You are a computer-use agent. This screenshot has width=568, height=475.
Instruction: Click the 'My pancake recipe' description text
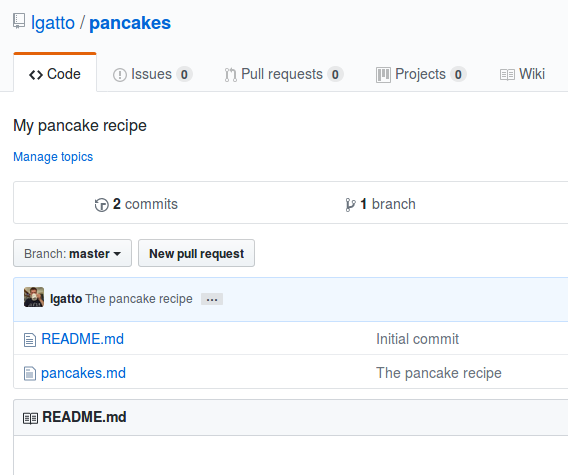click(x=80, y=126)
